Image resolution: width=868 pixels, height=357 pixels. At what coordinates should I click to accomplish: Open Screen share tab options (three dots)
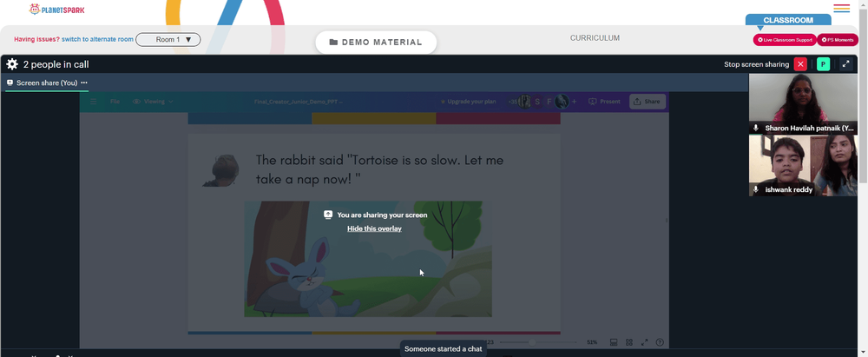[x=84, y=83]
